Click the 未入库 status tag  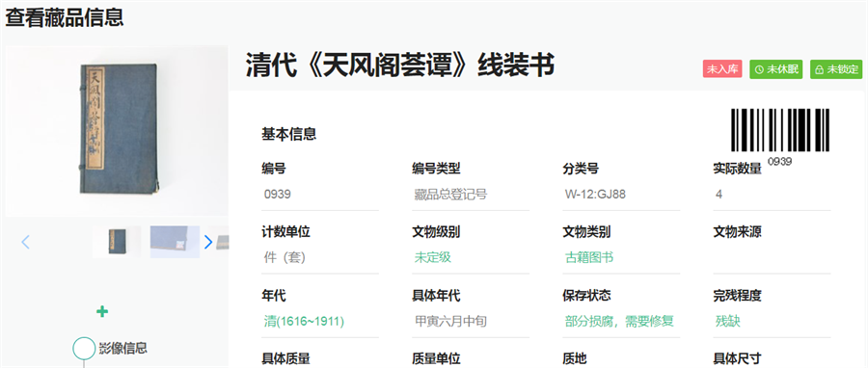point(722,69)
